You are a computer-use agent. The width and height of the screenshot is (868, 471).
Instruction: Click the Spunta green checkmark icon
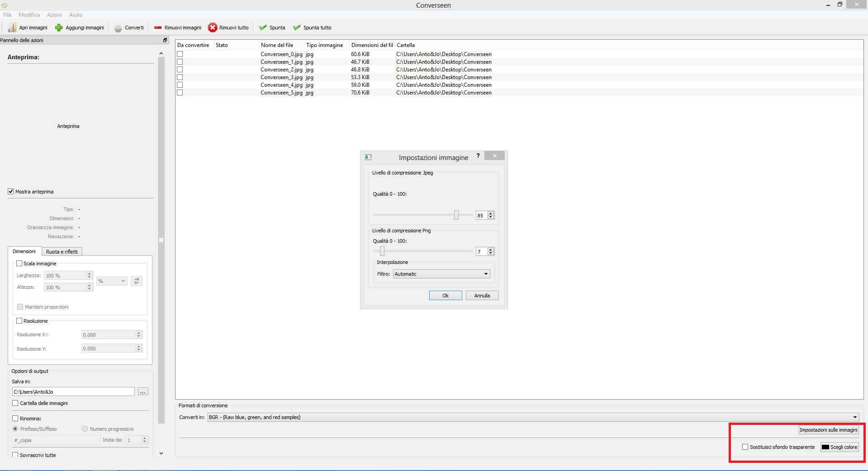pyautogui.click(x=263, y=28)
